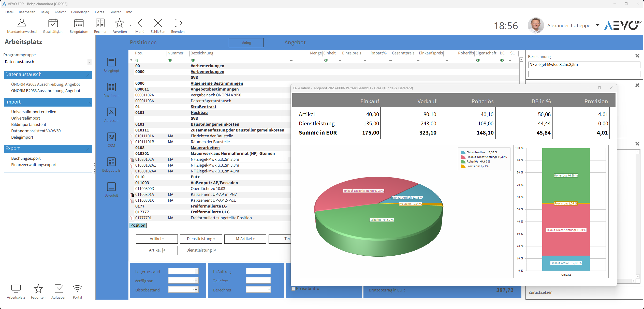Click the Einkauf-Artikel legend color swatch
This screenshot has width=644, height=309.
pos(463,153)
